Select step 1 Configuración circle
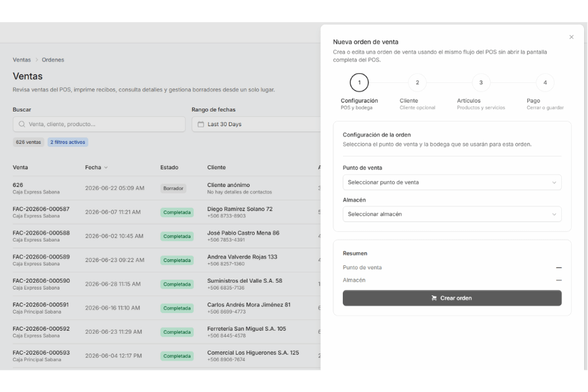The image size is (588, 392). (359, 82)
